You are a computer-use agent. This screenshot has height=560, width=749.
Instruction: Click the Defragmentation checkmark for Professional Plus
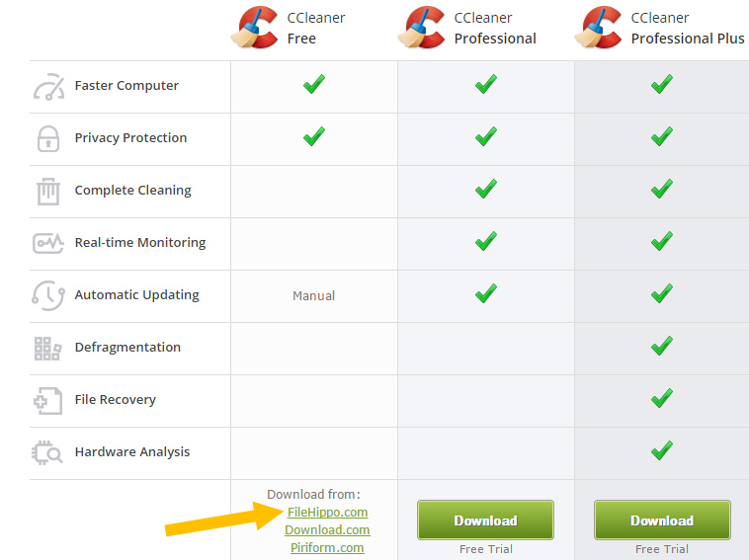(x=662, y=346)
